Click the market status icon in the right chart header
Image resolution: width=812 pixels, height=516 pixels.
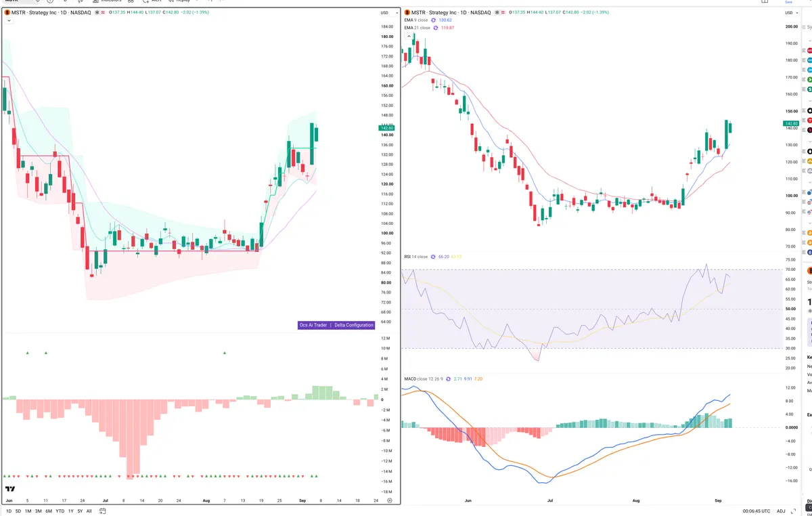(498, 13)
